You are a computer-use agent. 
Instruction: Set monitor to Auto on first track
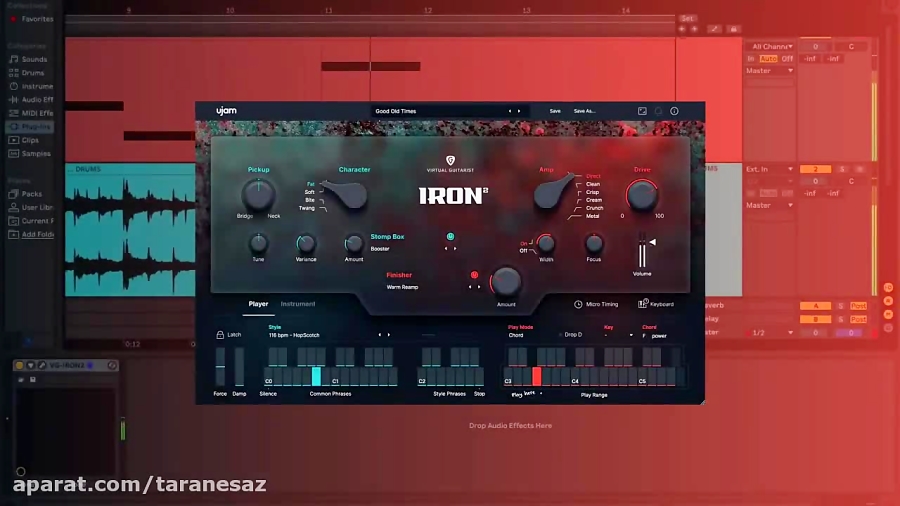tap(768, 59)
